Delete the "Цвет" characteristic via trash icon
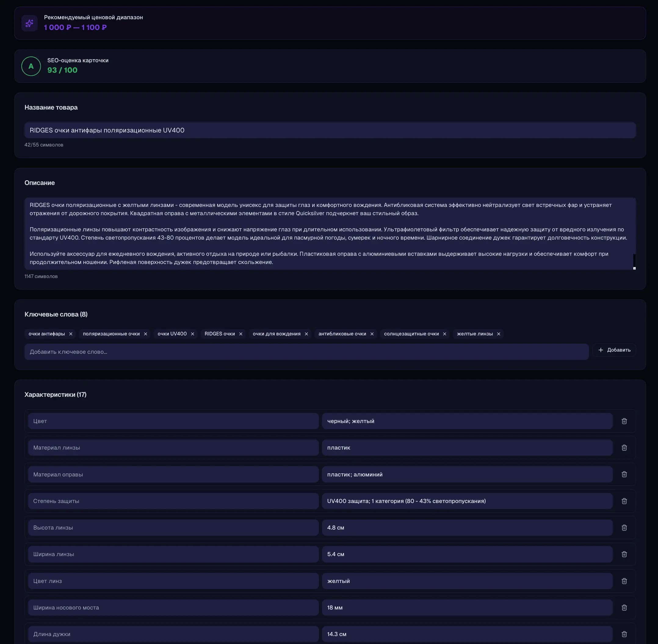658x644 pixels. 624,421
